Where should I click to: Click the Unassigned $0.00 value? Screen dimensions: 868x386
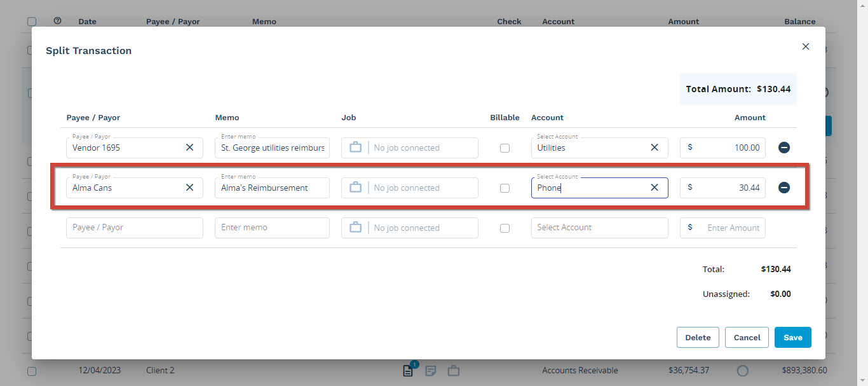click(x=780, y=294)
